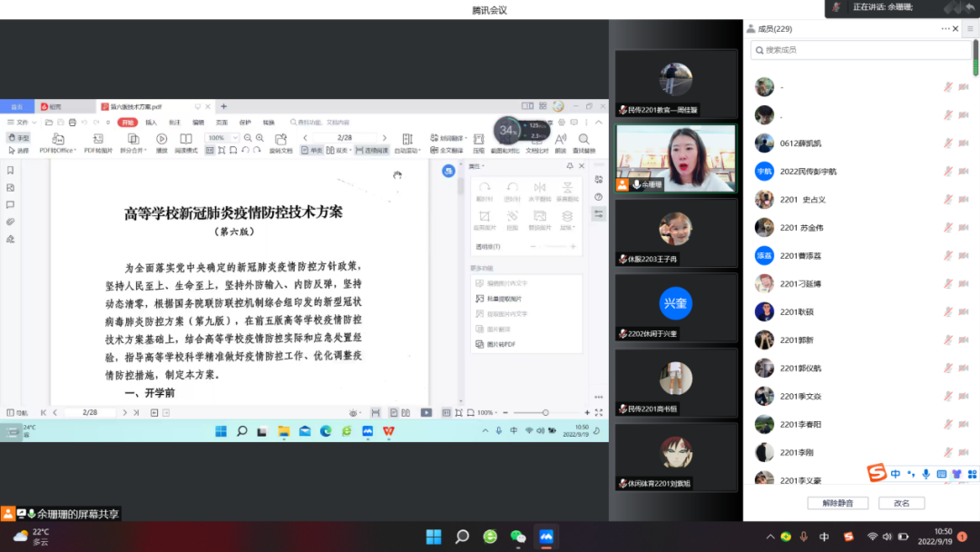The width and height of the screenshot is (980, 552).
Task: Collapse the PDF ribbon with the chevron
Action: pos(598,123)
